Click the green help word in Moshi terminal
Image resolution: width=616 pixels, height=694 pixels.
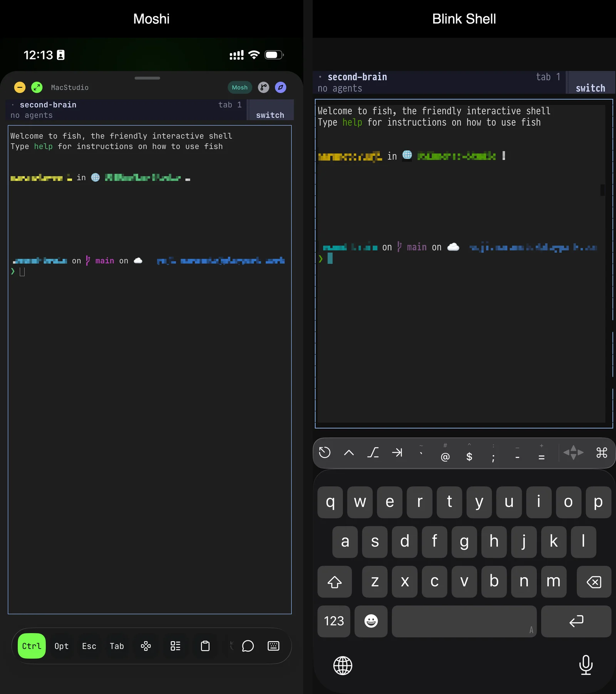(43, 146)
